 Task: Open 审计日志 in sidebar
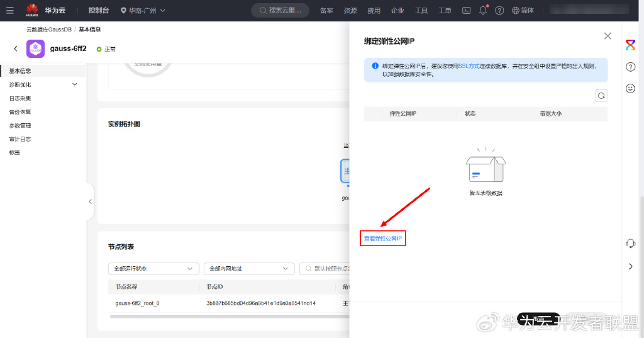point(20,139)
